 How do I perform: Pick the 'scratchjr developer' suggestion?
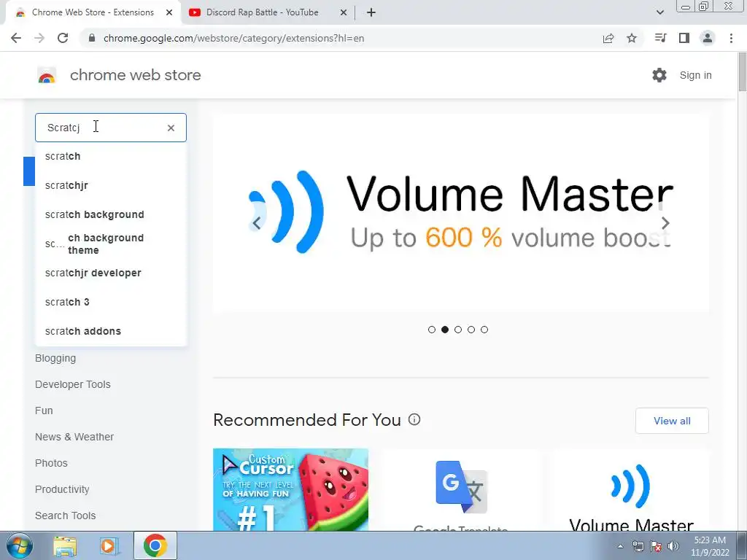coord(111,273)
